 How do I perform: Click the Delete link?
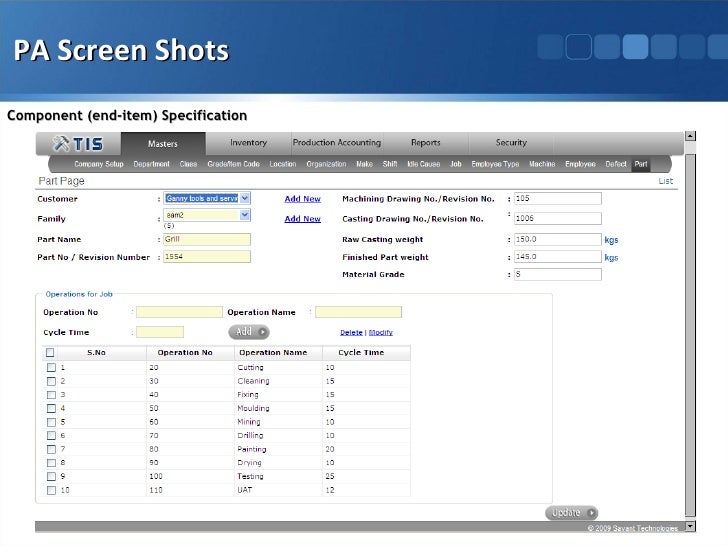click(351, 332)
